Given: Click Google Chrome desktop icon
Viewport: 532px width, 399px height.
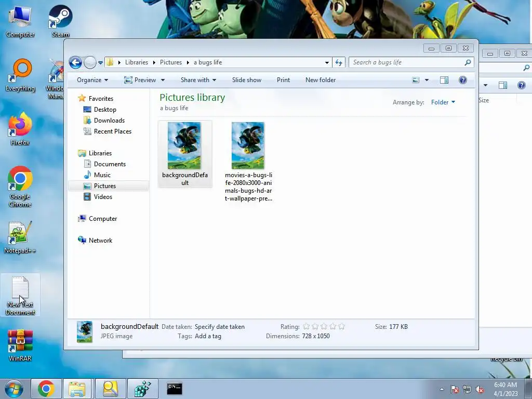Looking at the screenshot, I should (20, 187).
